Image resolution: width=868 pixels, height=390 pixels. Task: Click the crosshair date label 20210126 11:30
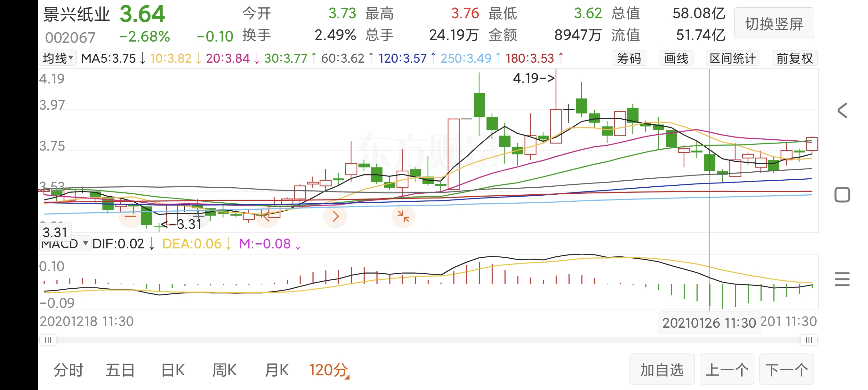point(709,323)
